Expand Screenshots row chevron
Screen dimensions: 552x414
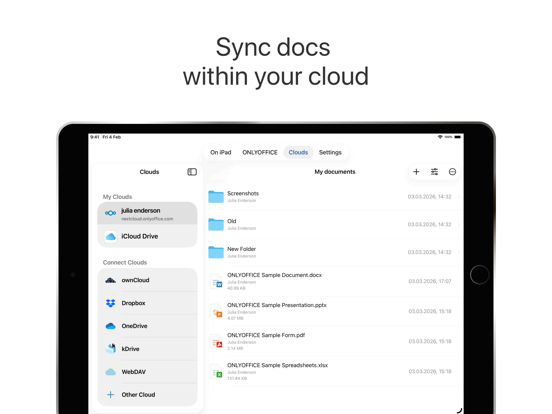pyautogui.click(x=459, y=197)
